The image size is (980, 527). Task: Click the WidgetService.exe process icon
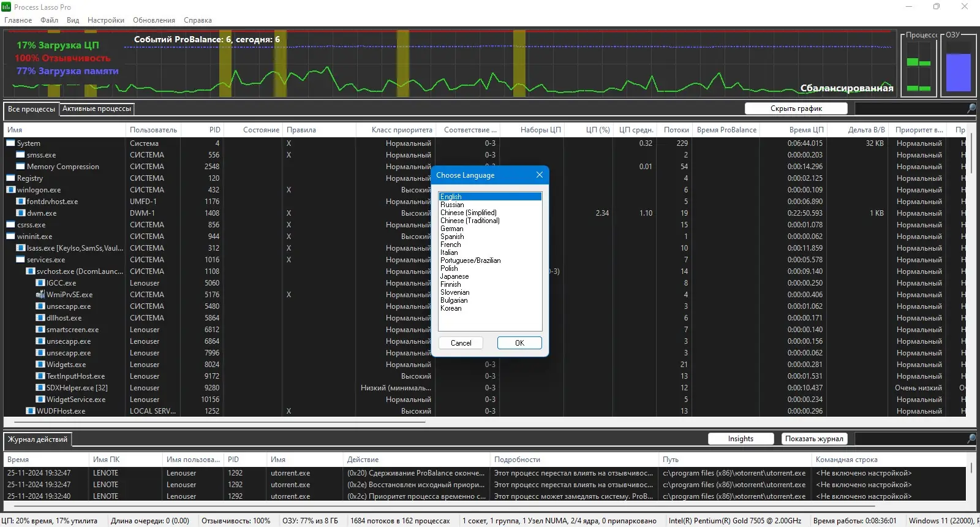(40, 400)
